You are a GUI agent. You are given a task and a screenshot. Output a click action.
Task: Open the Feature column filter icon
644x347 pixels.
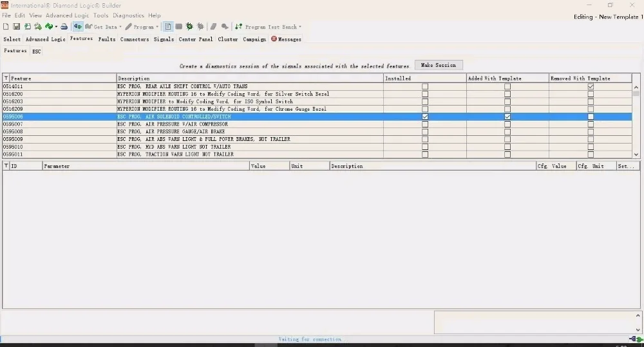[x=6, y=78]
